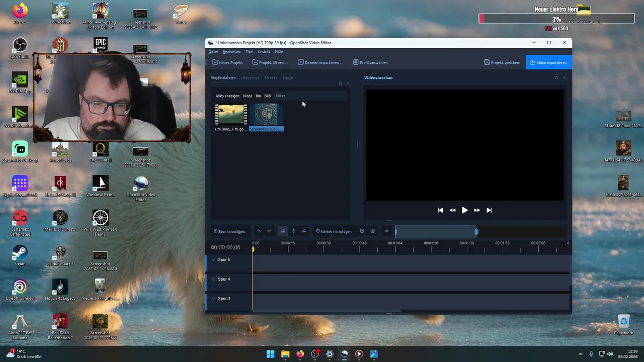Click the yellow playhead marker on ruler

[253, 249]
